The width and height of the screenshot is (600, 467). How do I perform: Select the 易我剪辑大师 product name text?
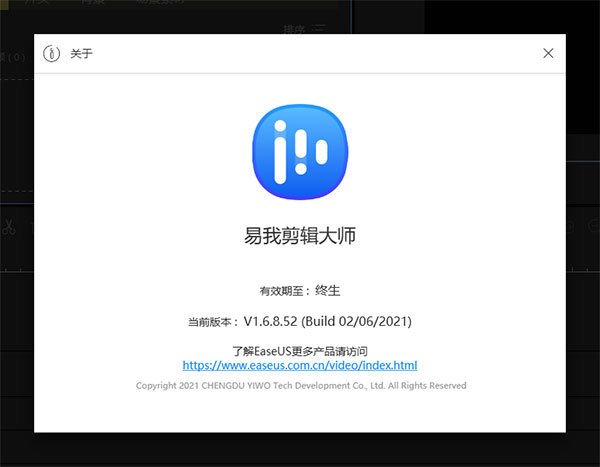click(300, 235)
